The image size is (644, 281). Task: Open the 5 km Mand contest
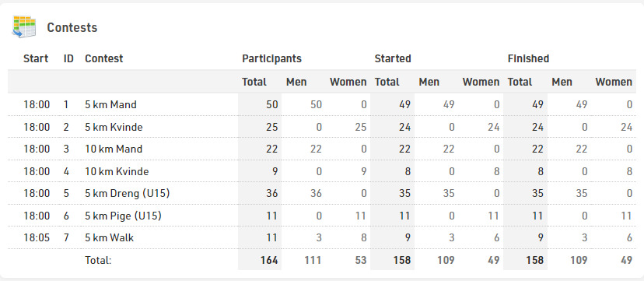[x=110, y=105]
